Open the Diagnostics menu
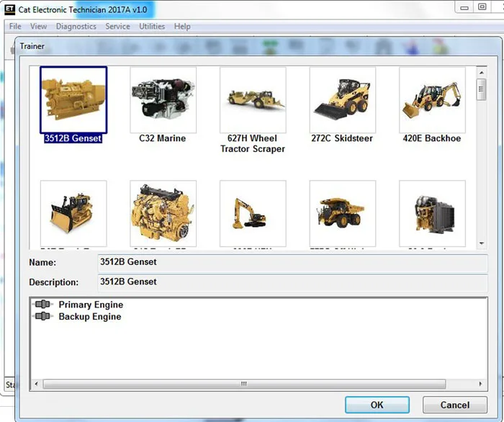Screen dimensions: 504x422 tap(76, 27)
